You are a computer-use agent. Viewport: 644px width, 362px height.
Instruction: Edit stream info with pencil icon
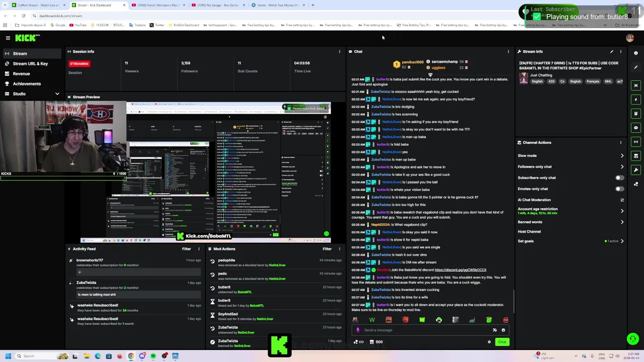coord(611,51)
